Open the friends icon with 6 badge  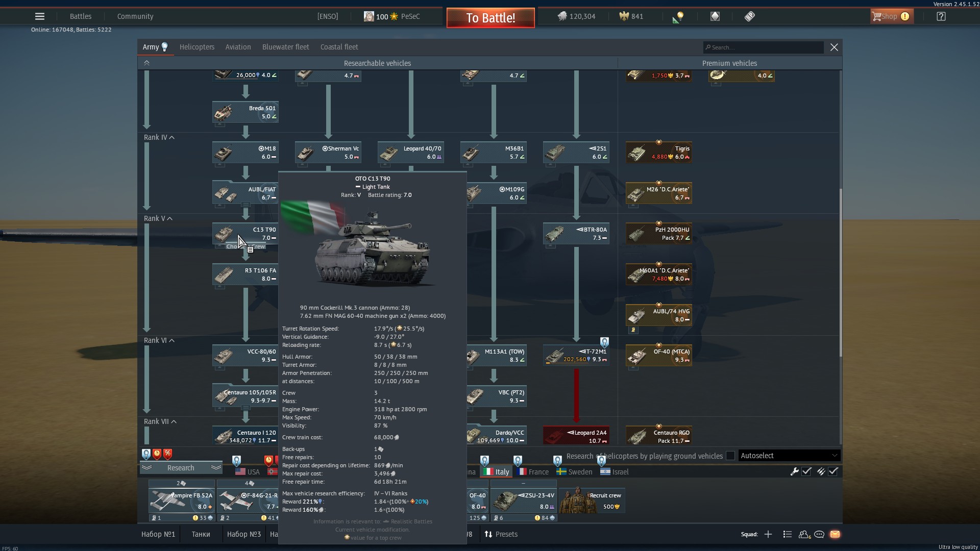[805, 534]
